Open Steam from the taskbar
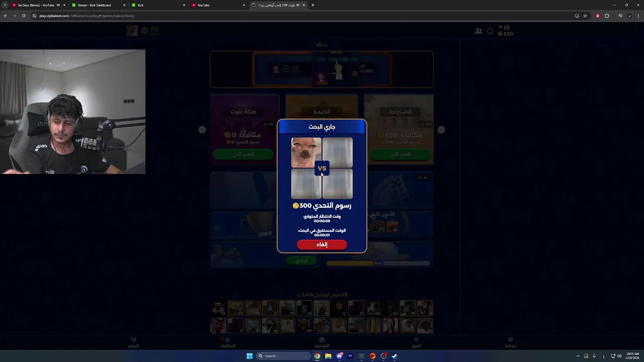This screenshot has width=644, height=362. 394,356
